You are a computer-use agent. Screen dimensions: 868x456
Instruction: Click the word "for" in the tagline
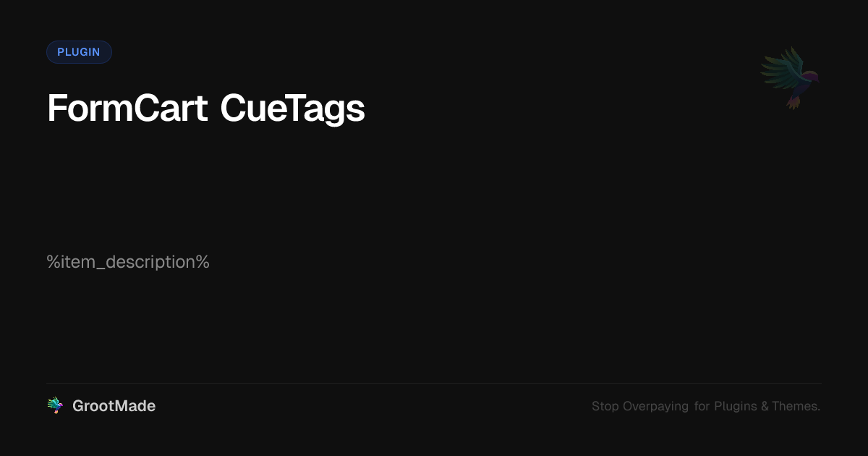(702, 407)
